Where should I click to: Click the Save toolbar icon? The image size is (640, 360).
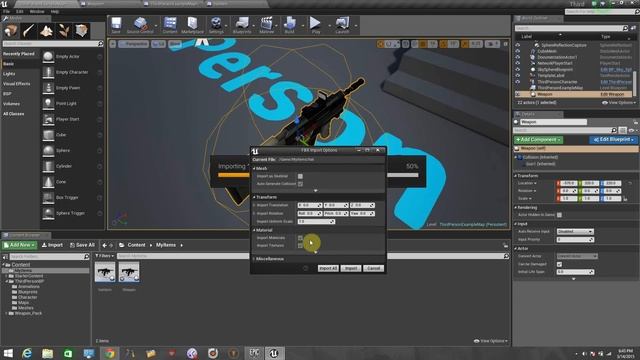pyautogui.click(x=116, y=24)
